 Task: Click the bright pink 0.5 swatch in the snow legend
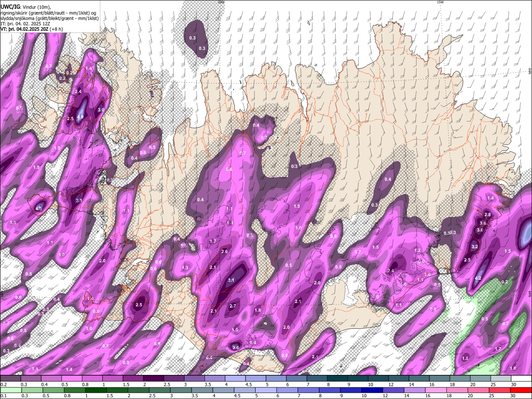coord(72,379)
